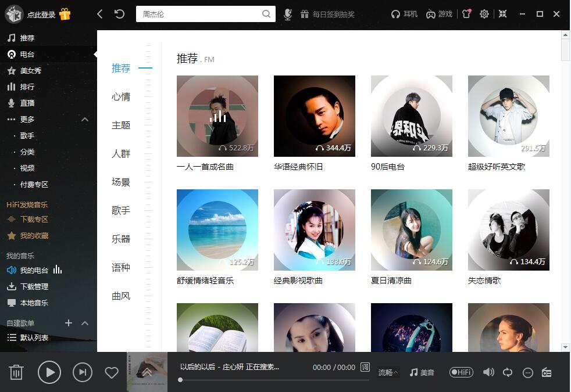
Task: Refresh the page with the reload icon
Action: tap(119, 14)
